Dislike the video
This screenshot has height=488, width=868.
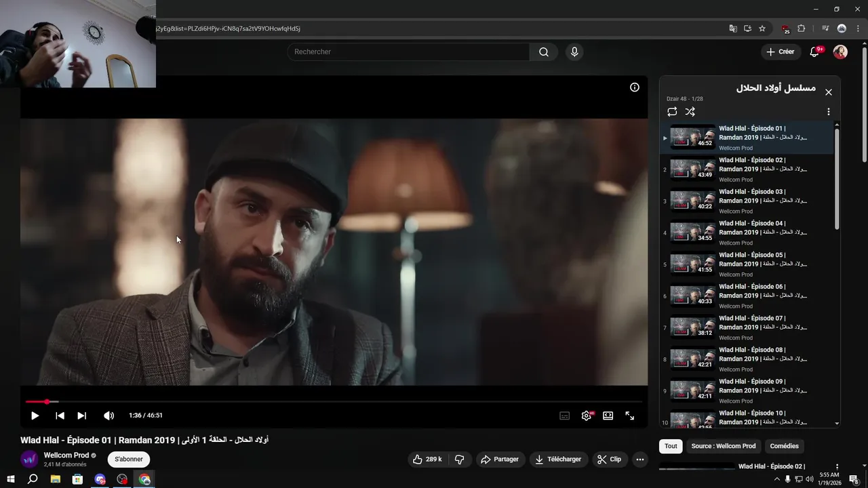pos(460,459)
